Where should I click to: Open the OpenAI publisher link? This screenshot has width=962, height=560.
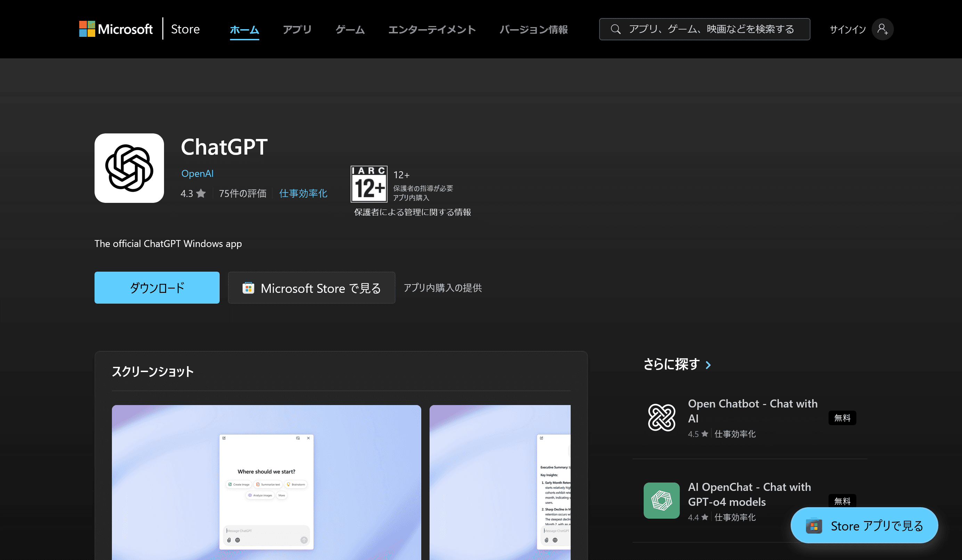(x=197, y=174)
